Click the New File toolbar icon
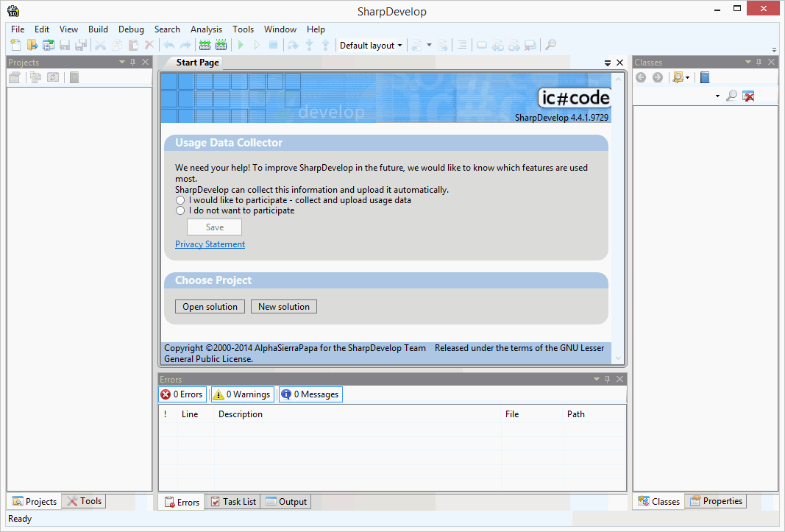This screenshot has height=532, width=785. [x=16, y=46]
